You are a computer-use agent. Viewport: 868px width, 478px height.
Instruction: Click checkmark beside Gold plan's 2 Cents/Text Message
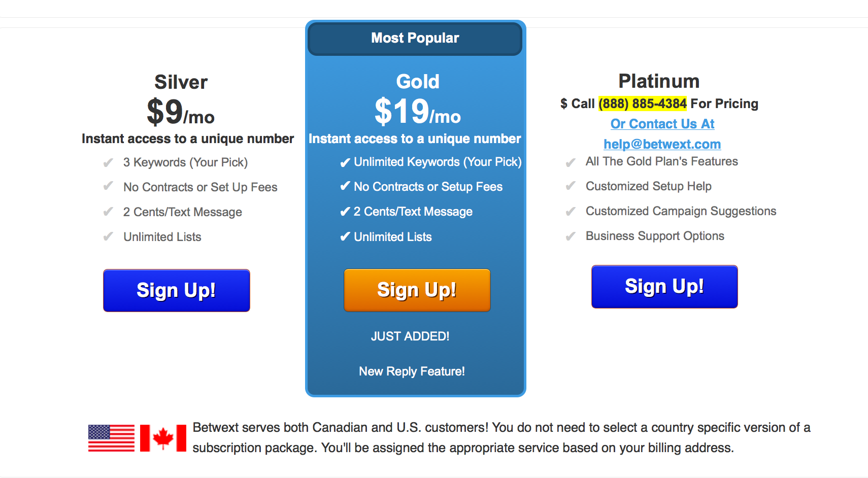coord(345,211)
